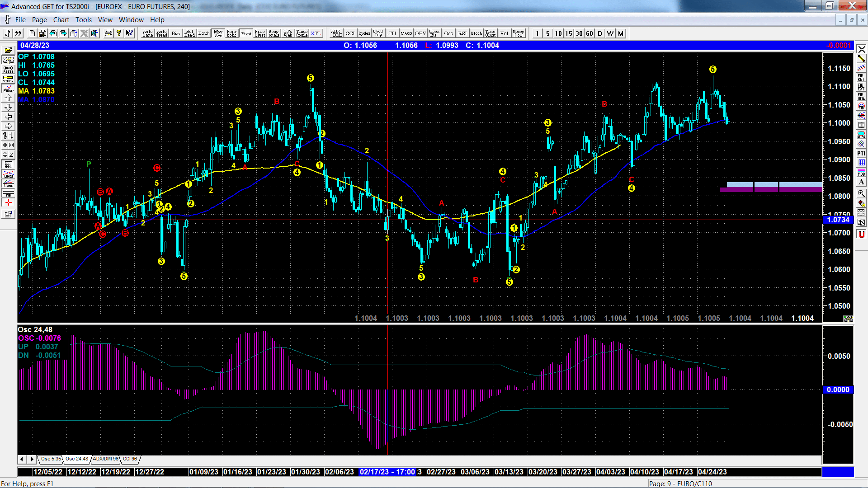Screen dimensions: 868x488
Task: Click the next page right-arrow icon
Action: coord(63,33)
